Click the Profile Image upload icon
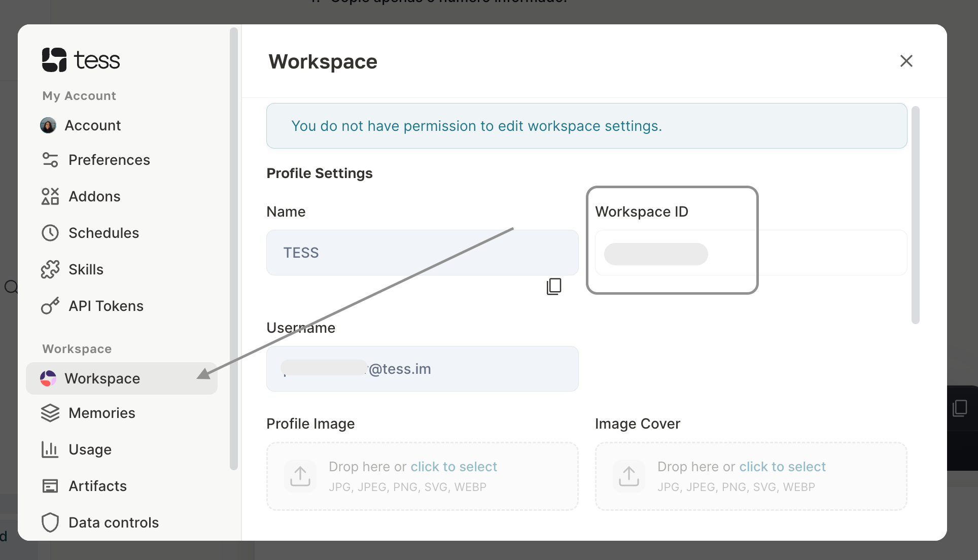978x560 pixels. (300, 476)
